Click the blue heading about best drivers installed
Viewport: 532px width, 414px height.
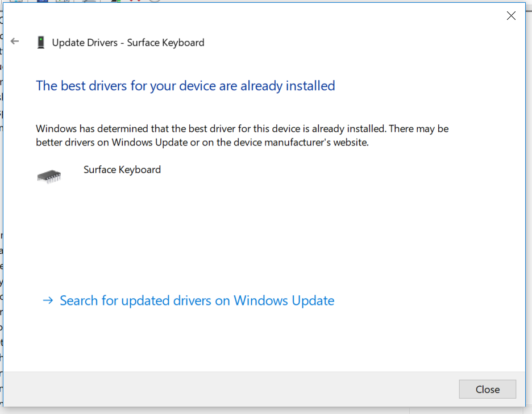click(x=185, y=85)
